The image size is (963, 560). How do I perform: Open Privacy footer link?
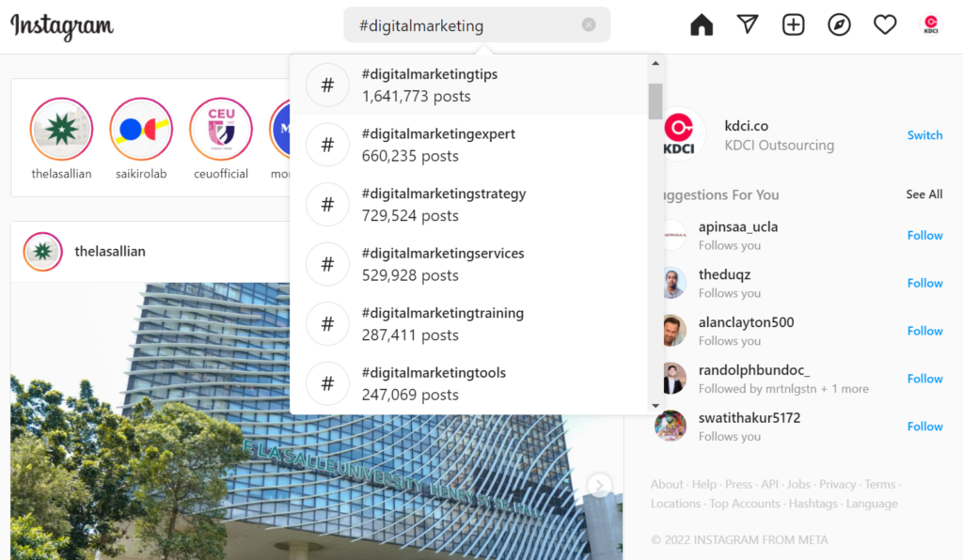coord(838,485)
